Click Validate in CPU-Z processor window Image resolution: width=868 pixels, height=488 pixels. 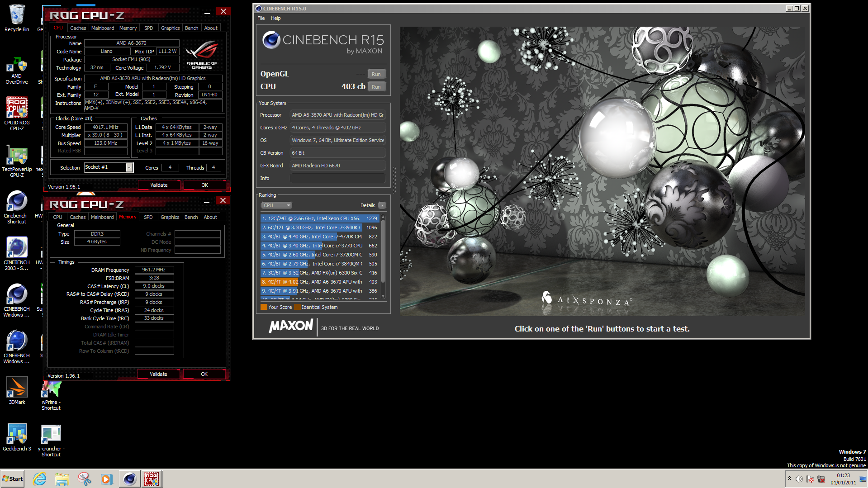click(x=159, y=185)
